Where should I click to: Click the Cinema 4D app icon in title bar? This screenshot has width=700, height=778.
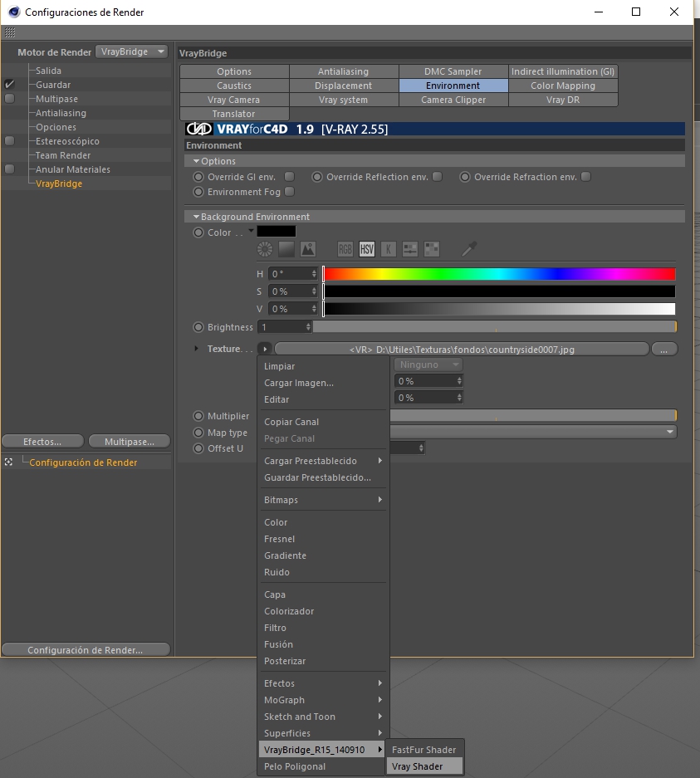14,12
